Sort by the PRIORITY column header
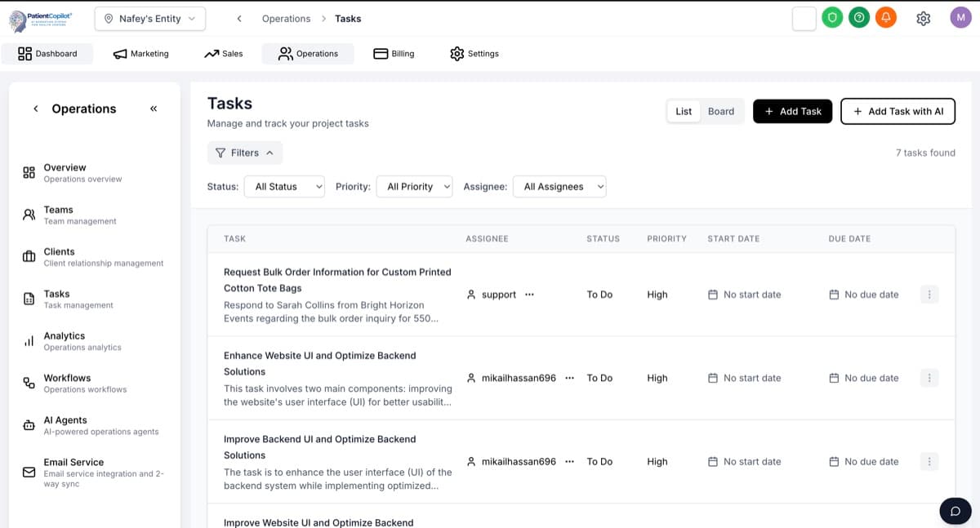 coord(666,239)
